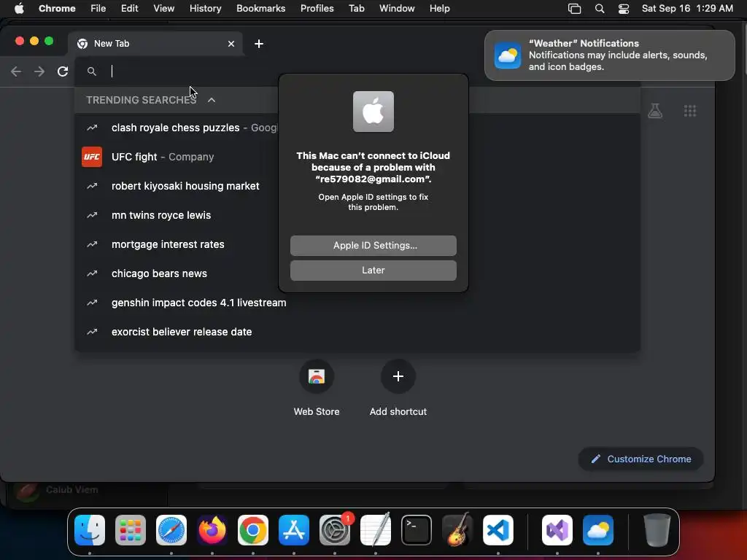The width and height of the screenshot is (747, 560).
Task: Click the Chrome icon in the dock
Action: (x=253, y=530)
